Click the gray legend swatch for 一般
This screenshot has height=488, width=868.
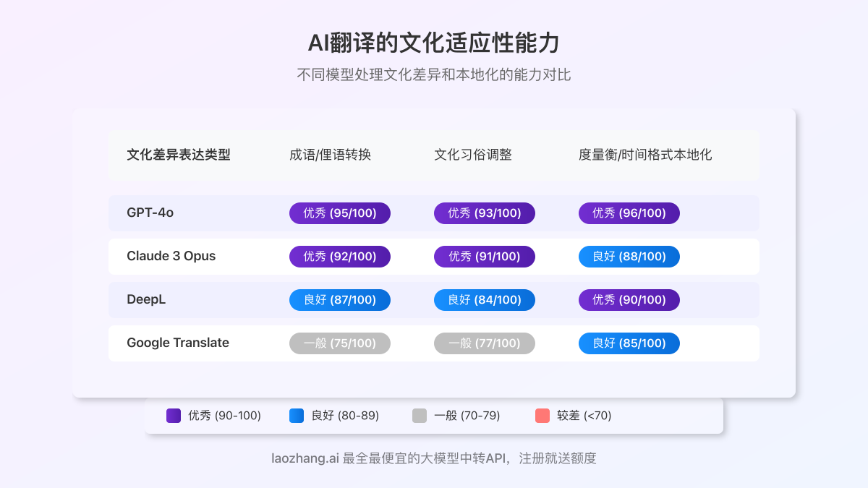coord(420,416)
